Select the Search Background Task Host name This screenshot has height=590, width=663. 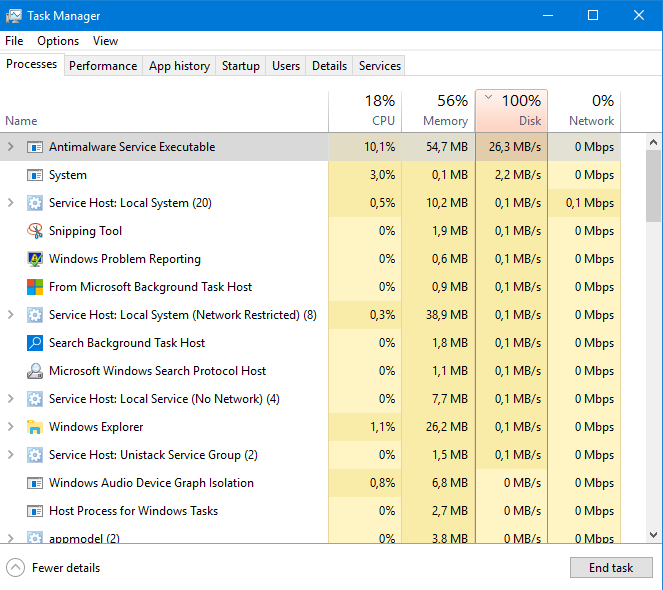pyautogui.click(x=127, y=343)
